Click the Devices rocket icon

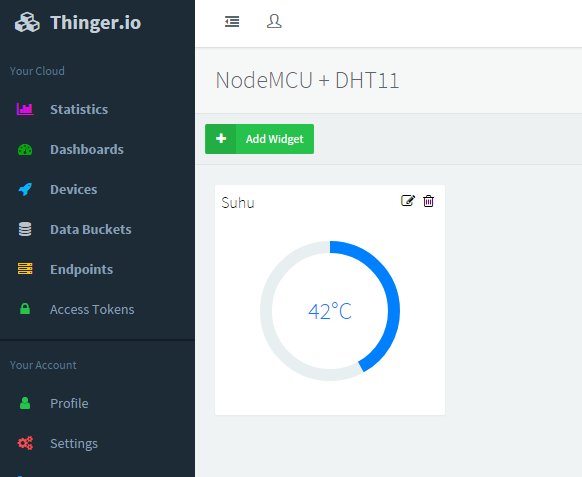click(x=25, y=189)
